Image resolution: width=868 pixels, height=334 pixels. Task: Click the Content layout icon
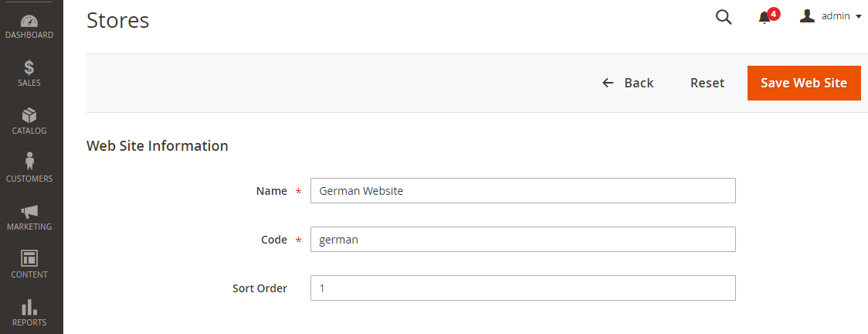tap(29, 258)
